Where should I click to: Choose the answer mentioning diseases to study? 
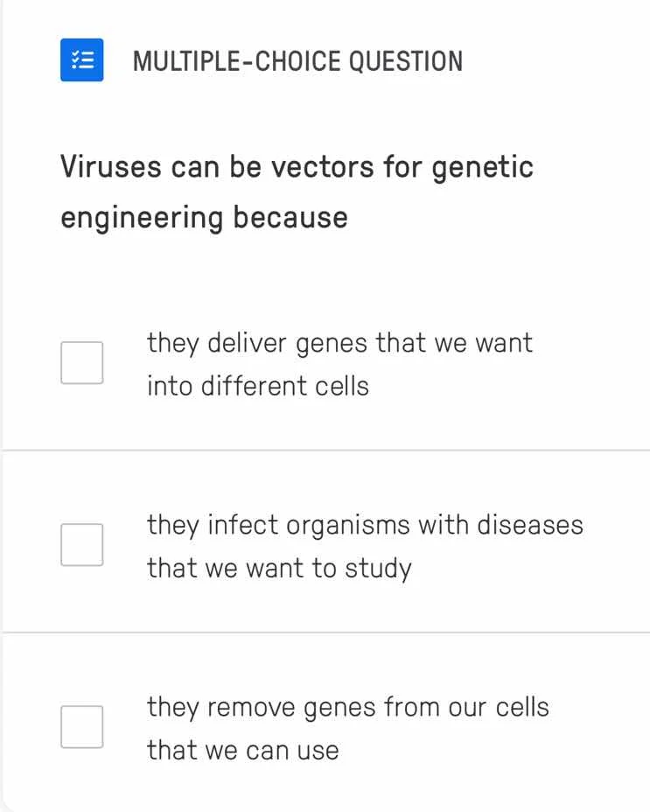point(366,546)
